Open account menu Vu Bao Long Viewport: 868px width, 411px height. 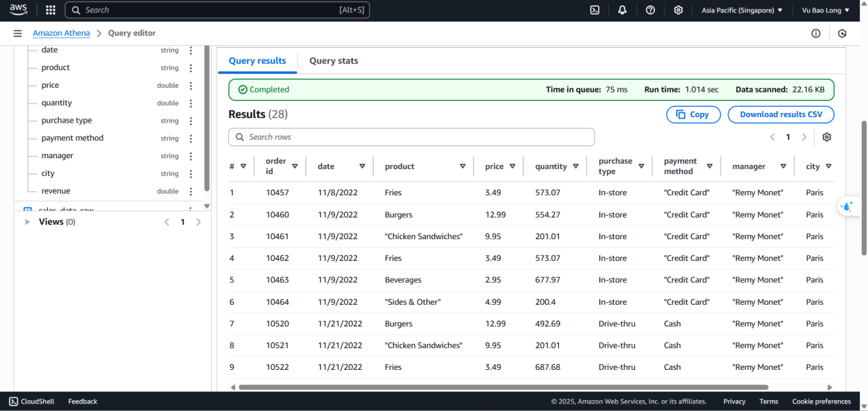(826, 10)
